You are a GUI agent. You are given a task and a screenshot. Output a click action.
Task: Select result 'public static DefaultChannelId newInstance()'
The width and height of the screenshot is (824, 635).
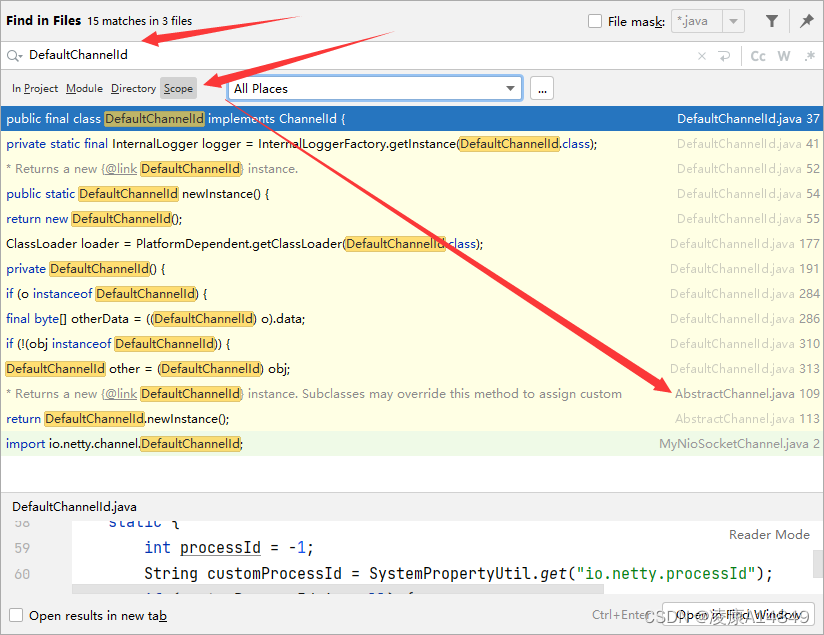point(412,194)
